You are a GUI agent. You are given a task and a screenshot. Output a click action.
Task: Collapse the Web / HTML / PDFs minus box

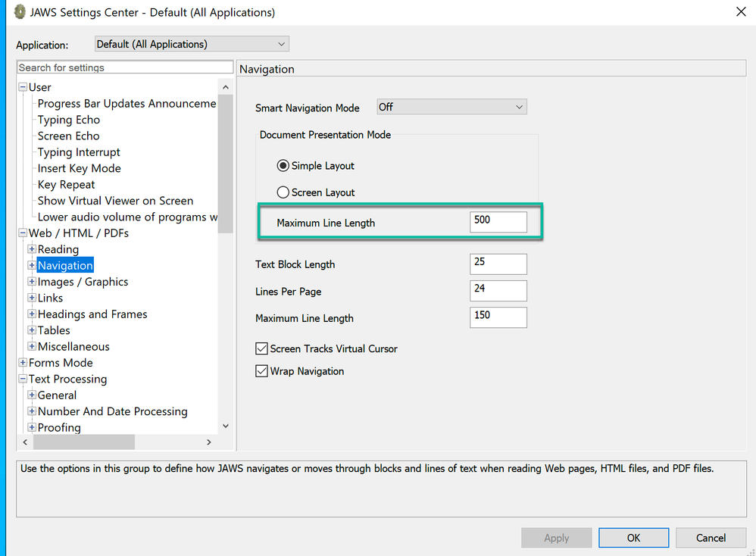[23, 233]
